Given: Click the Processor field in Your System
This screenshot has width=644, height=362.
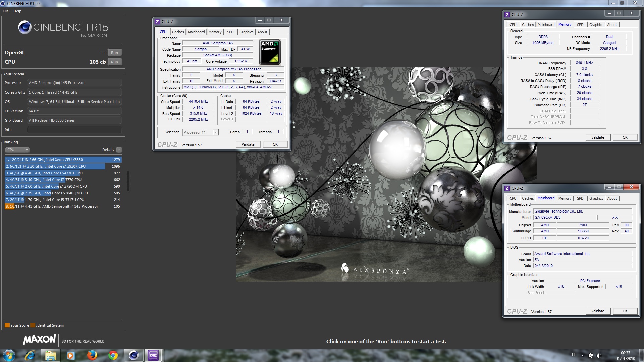Looking at the screenshot, I should click(74, 83).
